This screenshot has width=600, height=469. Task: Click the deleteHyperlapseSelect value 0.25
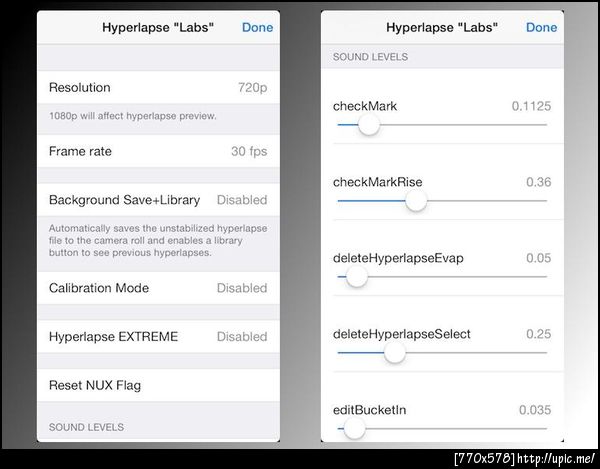539,334
